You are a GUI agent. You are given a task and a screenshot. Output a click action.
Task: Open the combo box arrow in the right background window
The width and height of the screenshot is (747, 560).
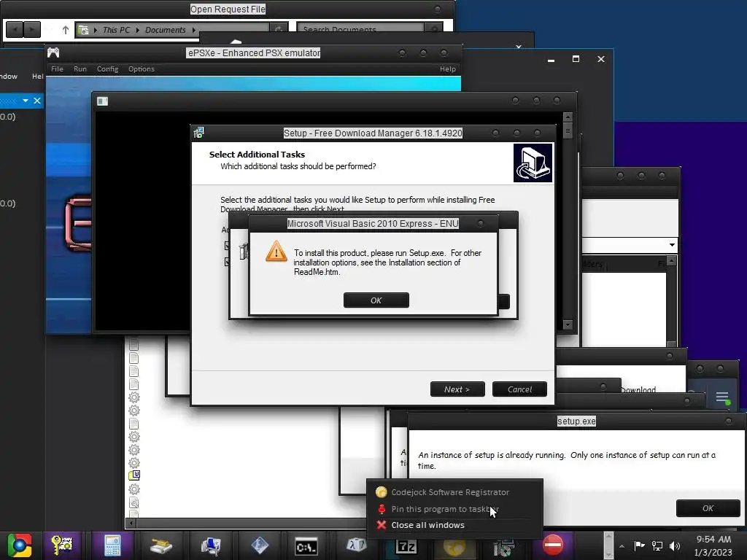pyautogui.click(x=672, y=245)
